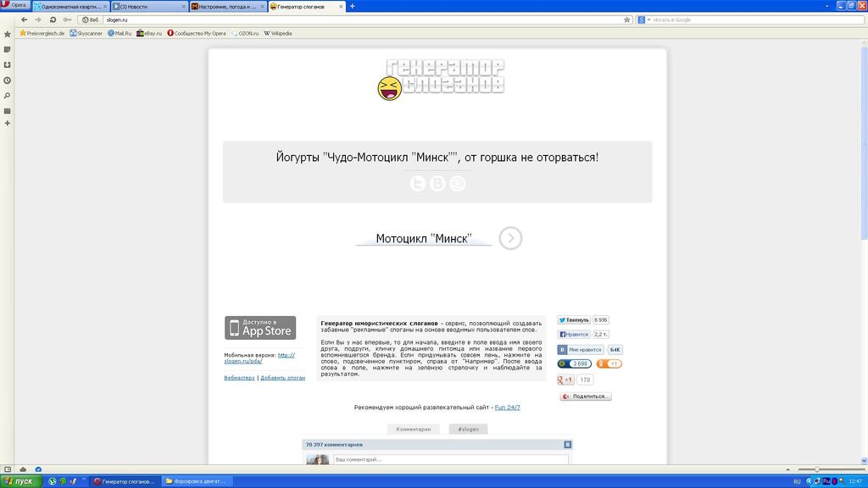This screenshot has width=868, height=488.
Task: Open the Windows panel in sidebar
Action: [x=7, y=111]
